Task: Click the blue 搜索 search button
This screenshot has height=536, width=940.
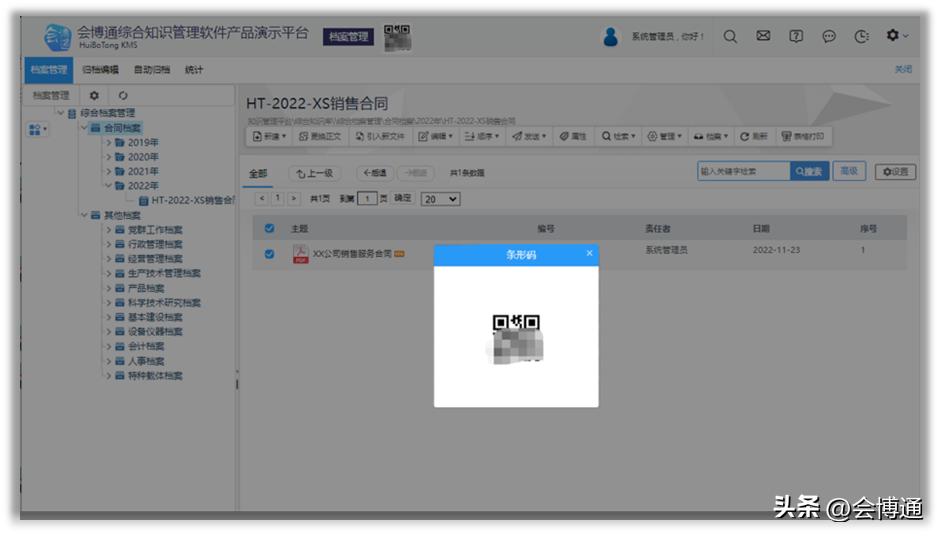Action: tap(809, 171)
